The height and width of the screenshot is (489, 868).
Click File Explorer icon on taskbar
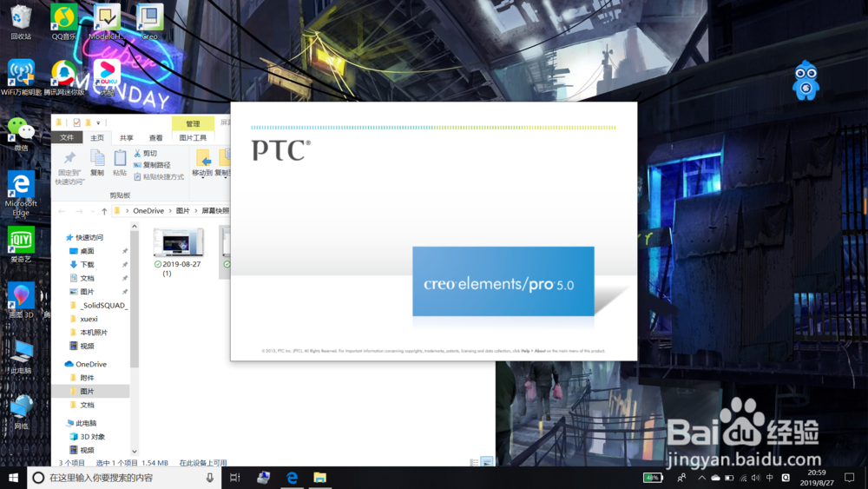tap(319, 478)
